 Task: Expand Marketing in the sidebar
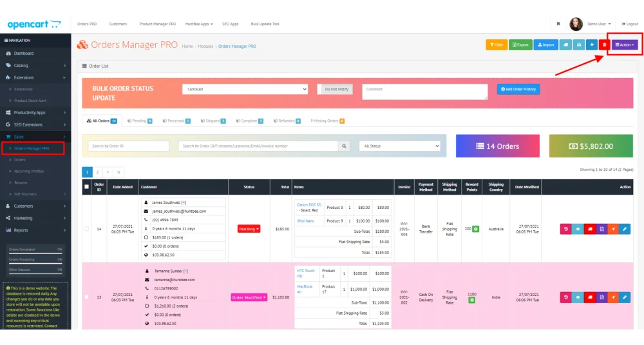(x=35, y=219)
